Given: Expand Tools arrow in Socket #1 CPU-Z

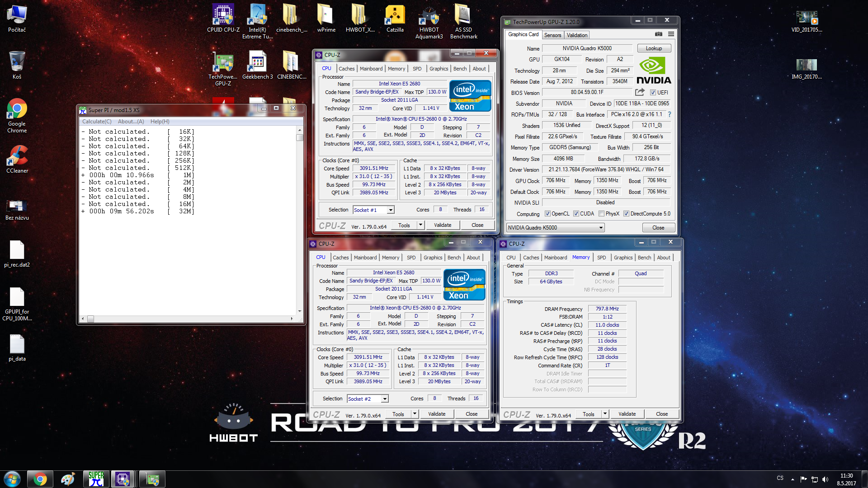Looking at the screenshot, I should tap(420, 225).
